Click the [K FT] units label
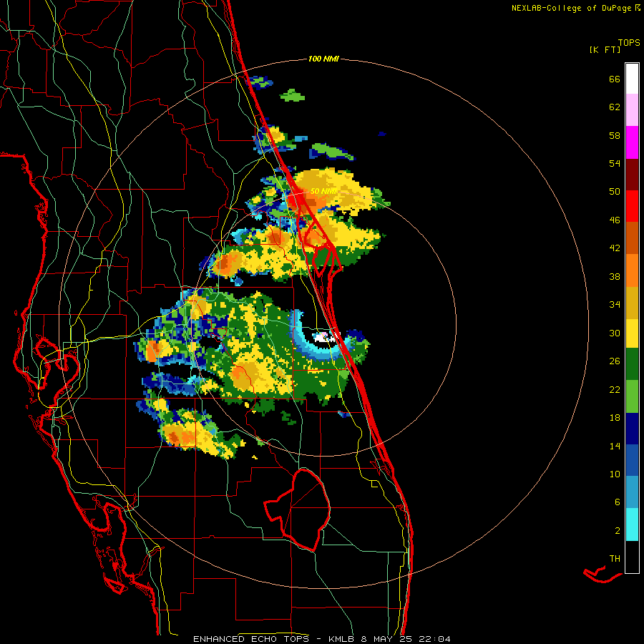 [605, 49]
